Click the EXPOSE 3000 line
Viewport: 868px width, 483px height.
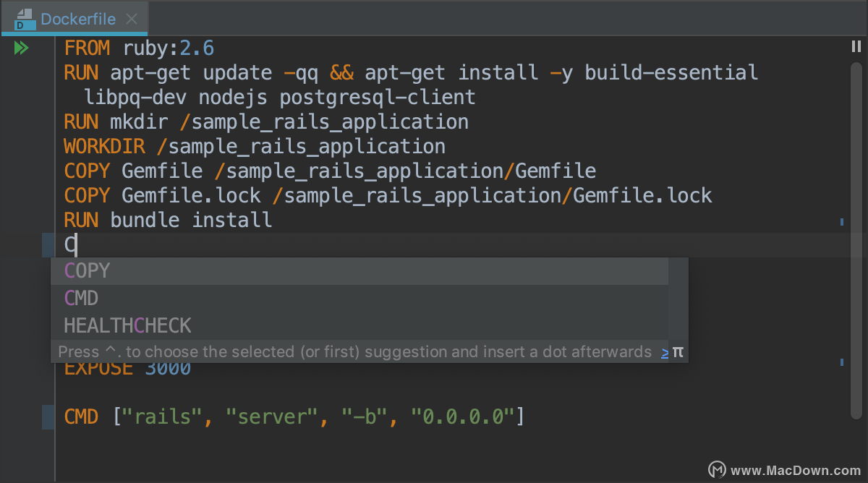pyautogui.click(x=127, y=368)
